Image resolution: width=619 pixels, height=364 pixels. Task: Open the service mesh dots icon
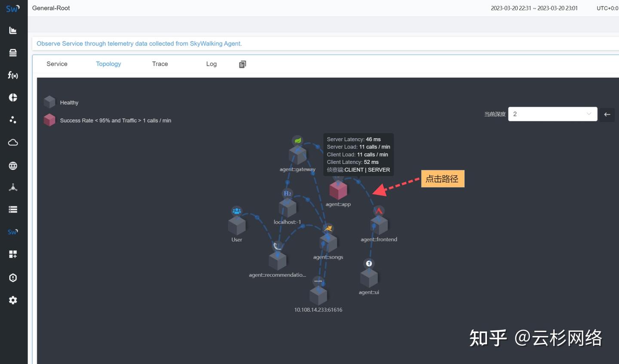coord(13,120)
